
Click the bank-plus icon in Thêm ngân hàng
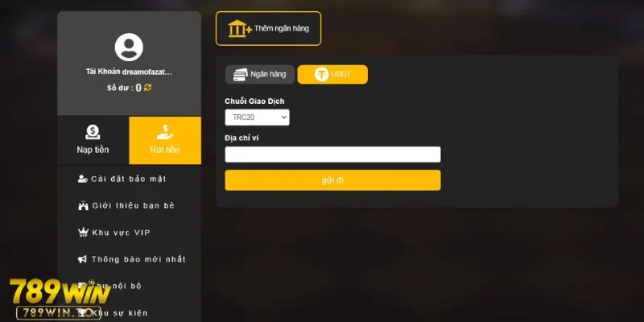pos(240,29)
